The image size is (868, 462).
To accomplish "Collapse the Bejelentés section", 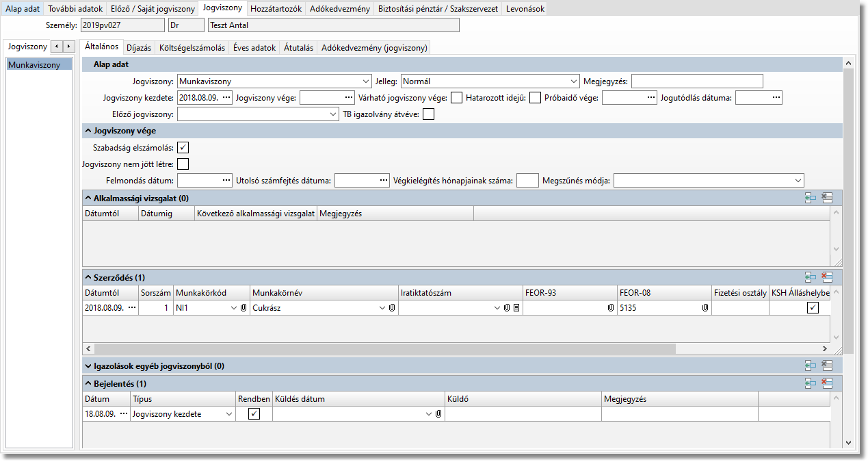I will [88, 383].
